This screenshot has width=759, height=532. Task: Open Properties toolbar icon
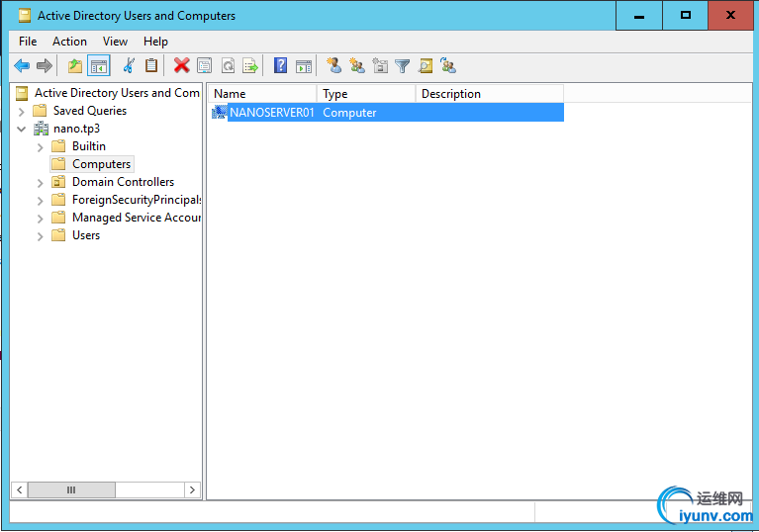(x=204, y=65)
